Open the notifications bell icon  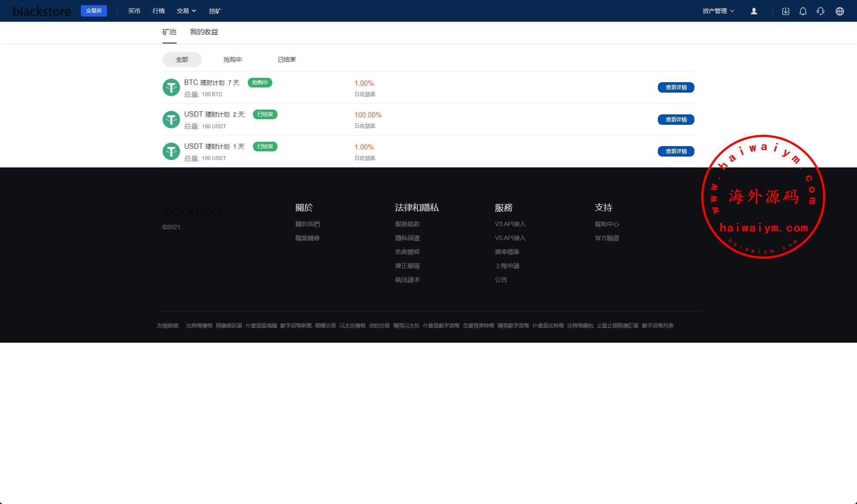pyautogui.click(x=803, y=11)
